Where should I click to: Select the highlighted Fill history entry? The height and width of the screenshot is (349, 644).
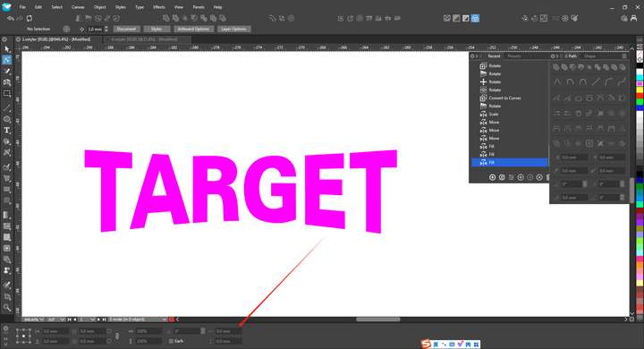click(x=509, y=163)
